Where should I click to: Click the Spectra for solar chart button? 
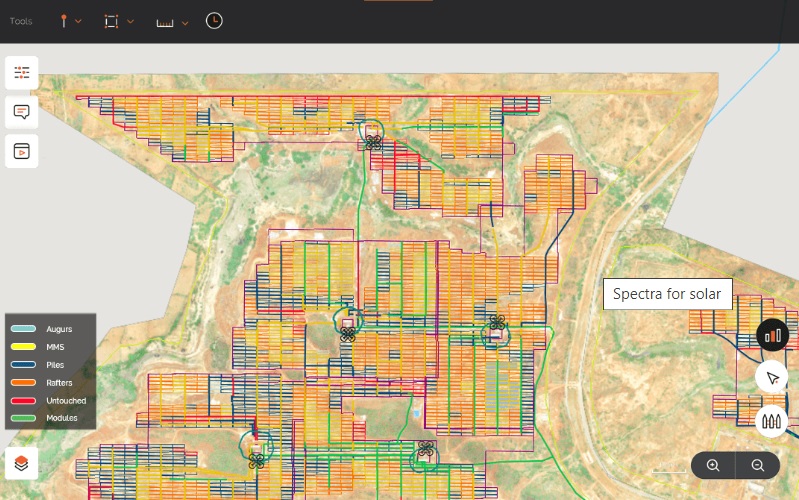click(773, 335)
